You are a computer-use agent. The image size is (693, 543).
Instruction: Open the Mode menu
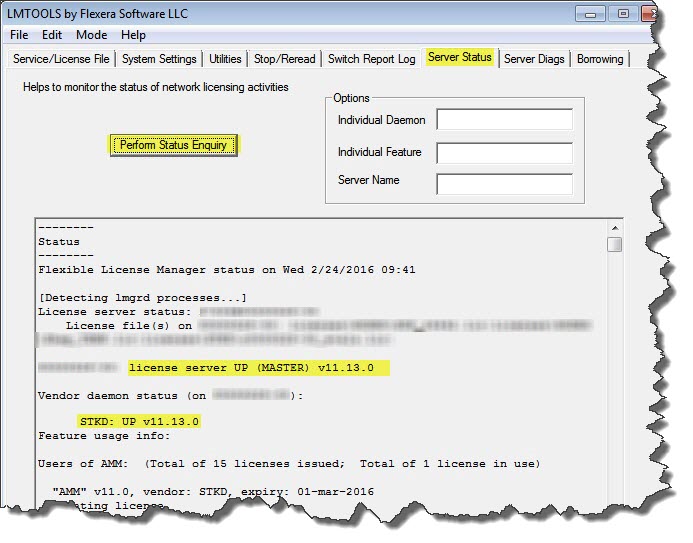pos(91,35)
